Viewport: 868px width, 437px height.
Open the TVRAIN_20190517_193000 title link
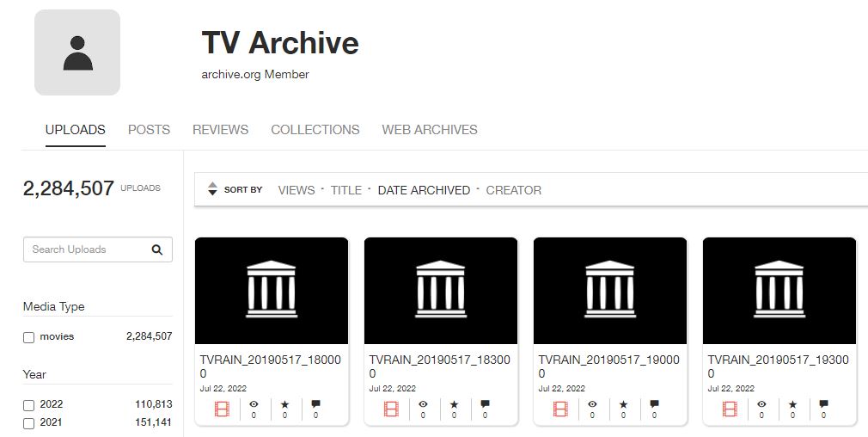(779, 366)
